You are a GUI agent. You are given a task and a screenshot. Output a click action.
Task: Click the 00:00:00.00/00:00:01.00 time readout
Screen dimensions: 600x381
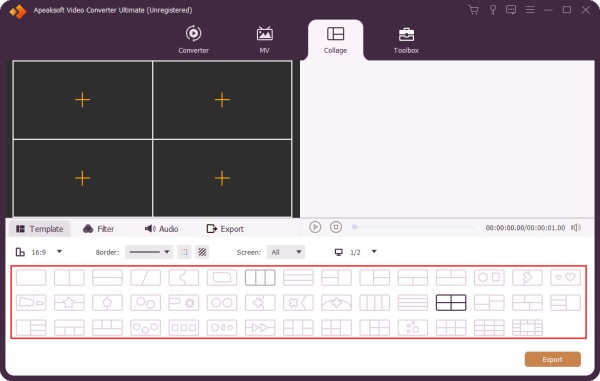pos(525,228)
